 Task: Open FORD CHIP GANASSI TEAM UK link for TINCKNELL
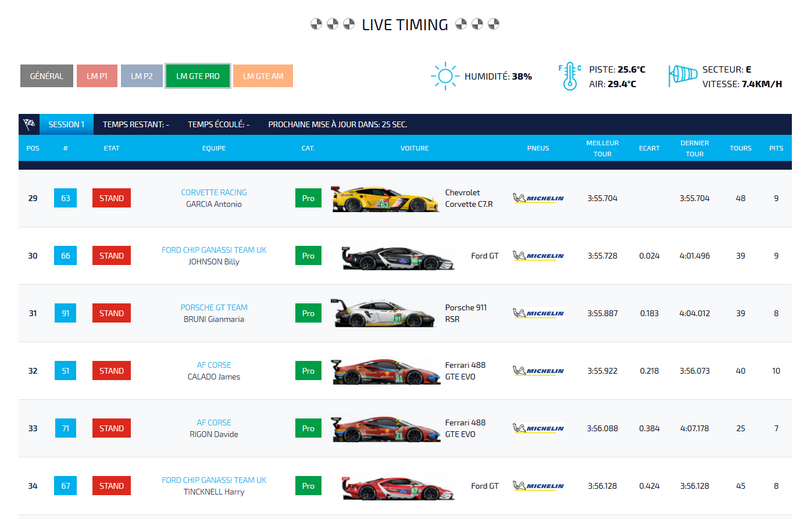(214, 480)
